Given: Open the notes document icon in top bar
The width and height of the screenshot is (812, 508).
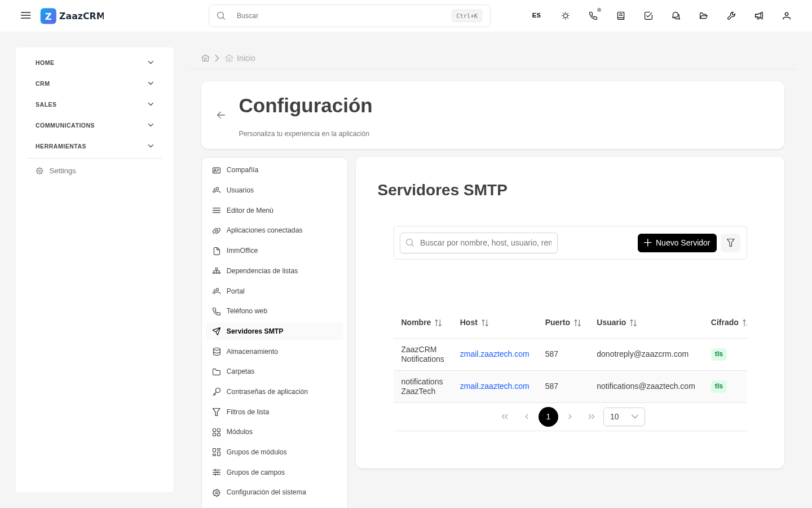Looking at the screenshot, I should [621, 16].
